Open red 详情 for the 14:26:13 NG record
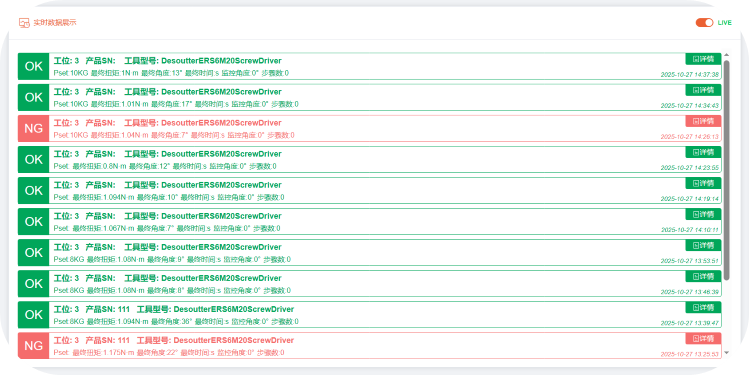 703,121
